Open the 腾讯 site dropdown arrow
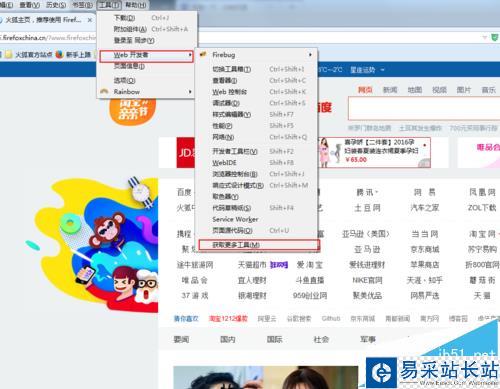Image resolution: width=500 pixels, height=389 pixels. tap(377, 192)
